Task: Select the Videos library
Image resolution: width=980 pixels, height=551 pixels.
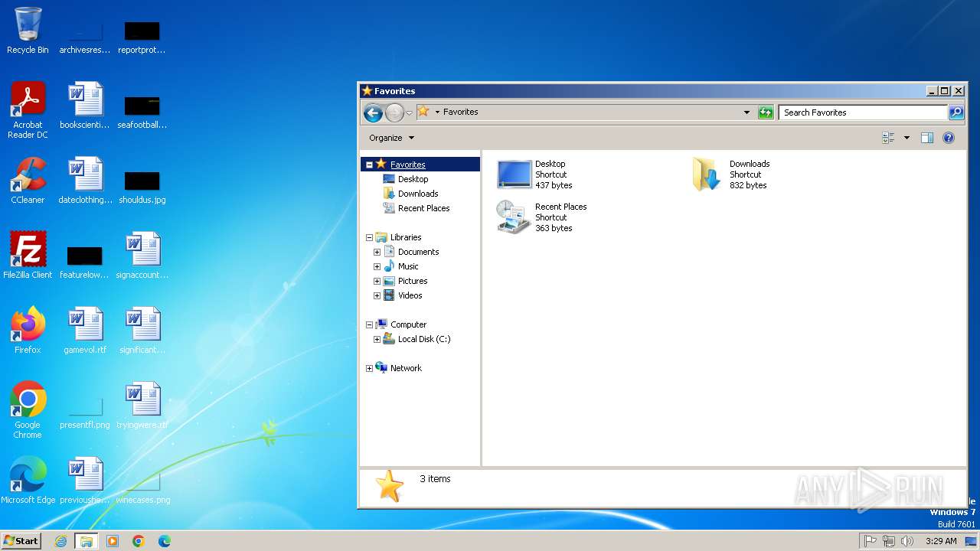Action: [410, 295]
